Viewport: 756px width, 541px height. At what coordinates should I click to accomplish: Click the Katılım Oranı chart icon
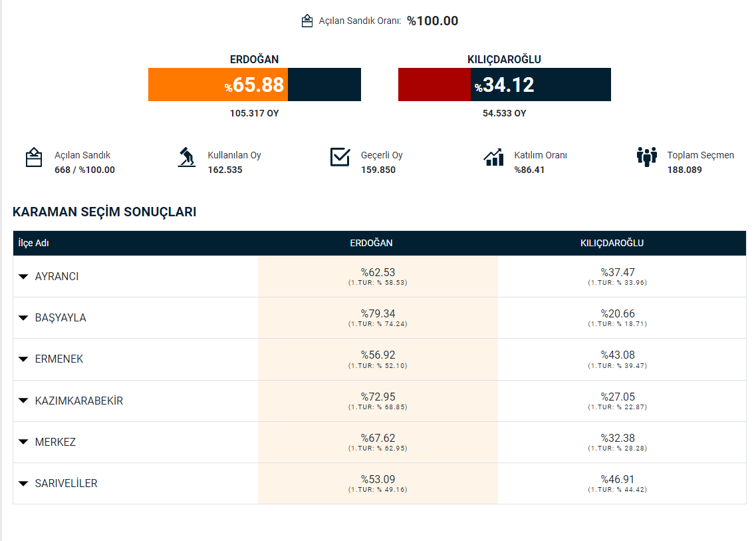pos(493,157)
